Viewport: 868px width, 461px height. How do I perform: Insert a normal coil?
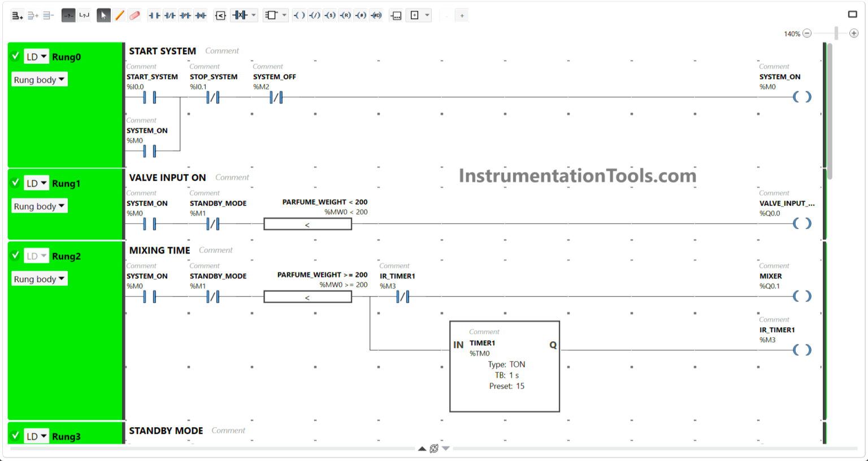click(x=299, y=15)
